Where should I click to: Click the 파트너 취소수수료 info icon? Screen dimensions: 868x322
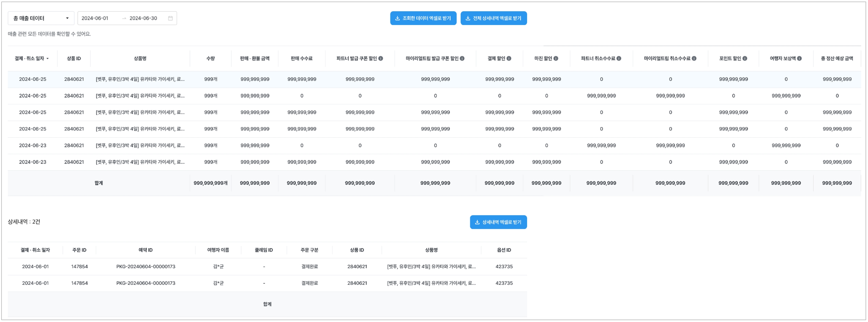pyautogui.click(x=619, y=59)
